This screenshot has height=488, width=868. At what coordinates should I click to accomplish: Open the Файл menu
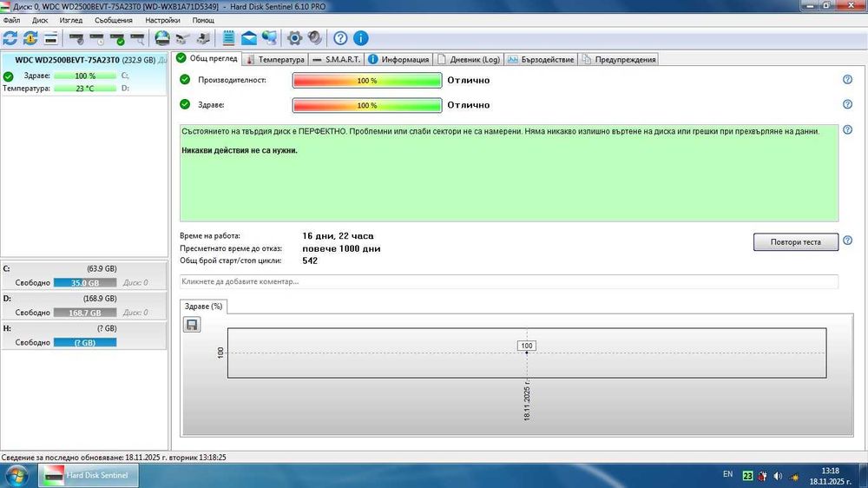[11, 20]
